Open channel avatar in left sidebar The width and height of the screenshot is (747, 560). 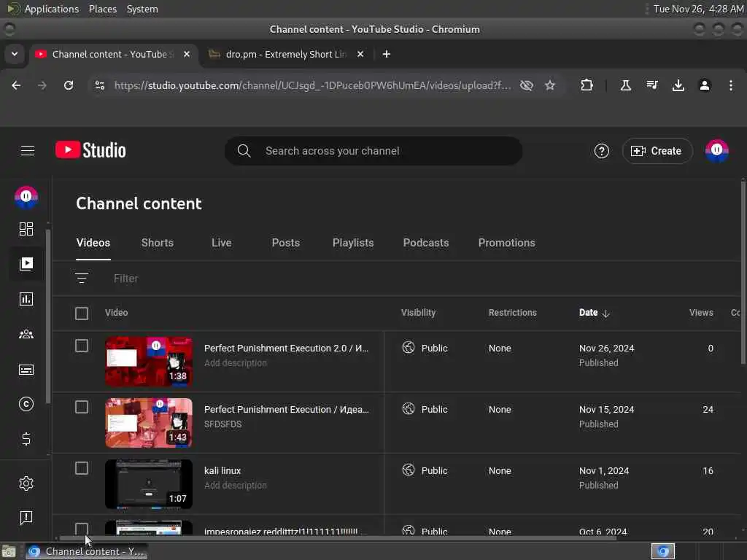point(26,197)
